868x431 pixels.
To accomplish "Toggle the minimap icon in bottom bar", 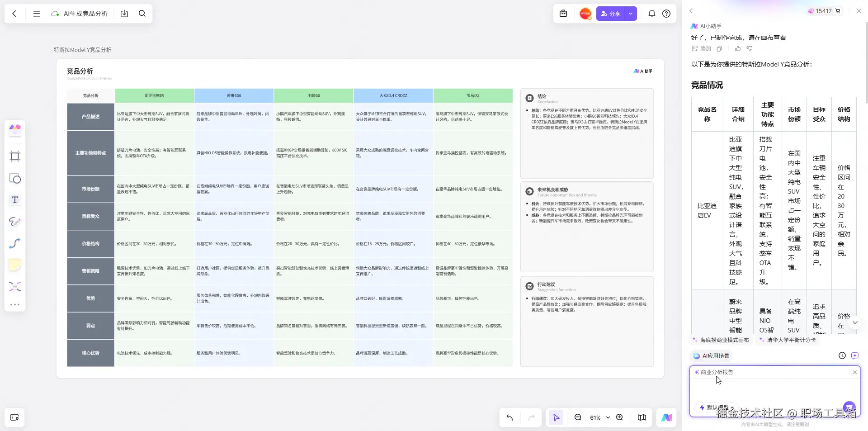I will 642,417.
